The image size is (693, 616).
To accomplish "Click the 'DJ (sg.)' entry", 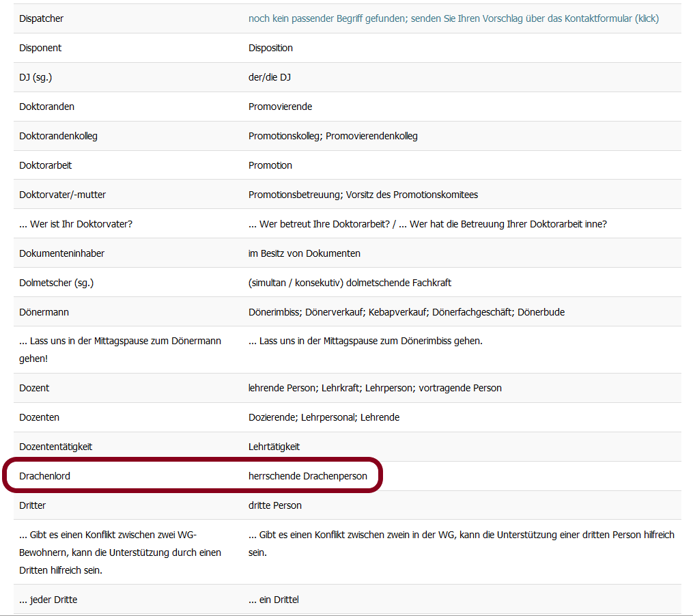I will click(36, 77).
